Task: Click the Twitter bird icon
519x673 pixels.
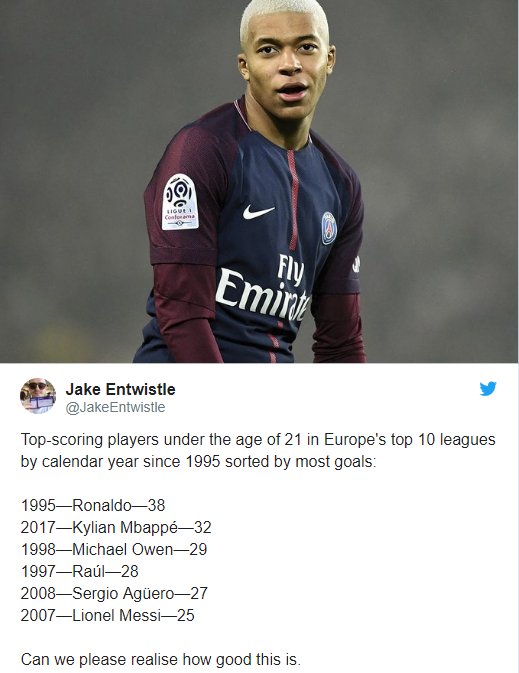Action: [x=488, y=388]
